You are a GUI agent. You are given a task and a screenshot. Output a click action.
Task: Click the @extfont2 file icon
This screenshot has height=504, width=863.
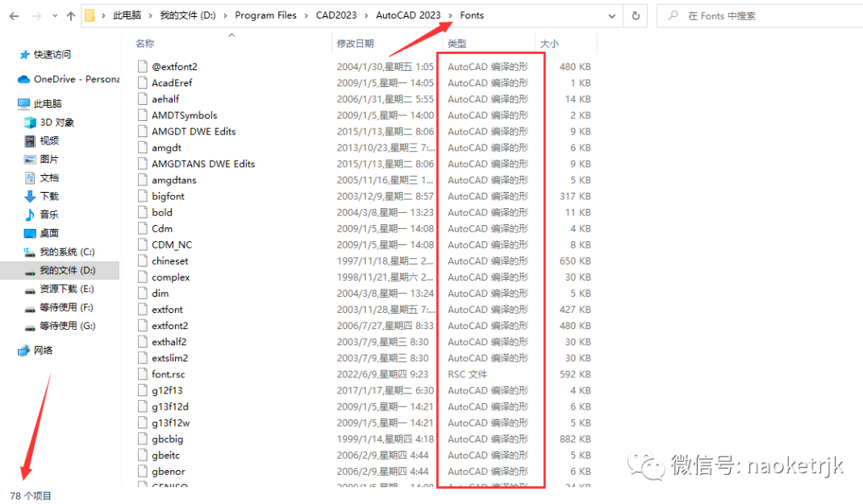(143, 67)
